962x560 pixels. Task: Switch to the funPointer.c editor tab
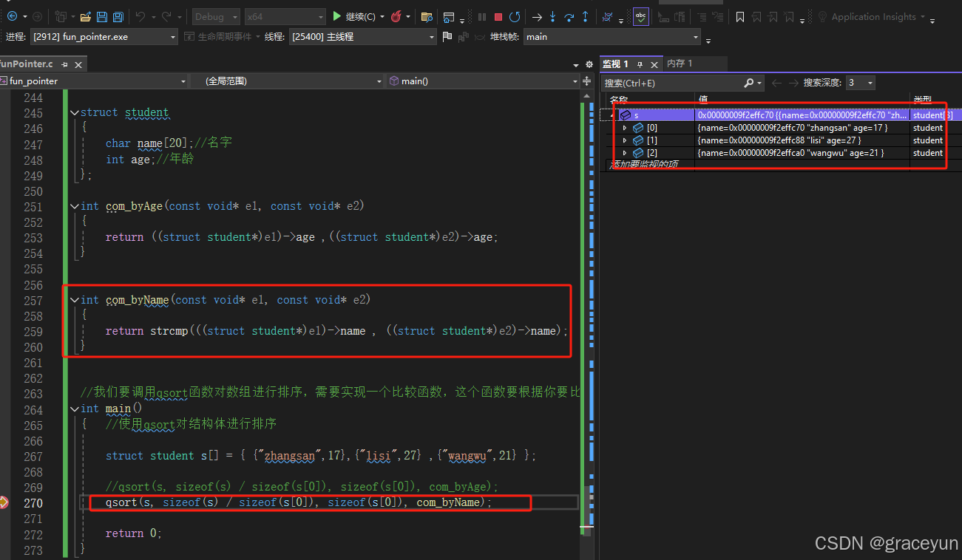(27, 64)
